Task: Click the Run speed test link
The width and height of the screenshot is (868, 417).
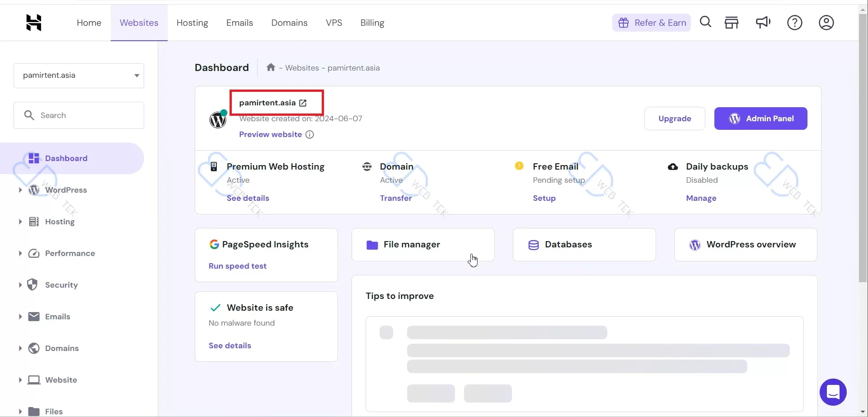Action: 237,266
